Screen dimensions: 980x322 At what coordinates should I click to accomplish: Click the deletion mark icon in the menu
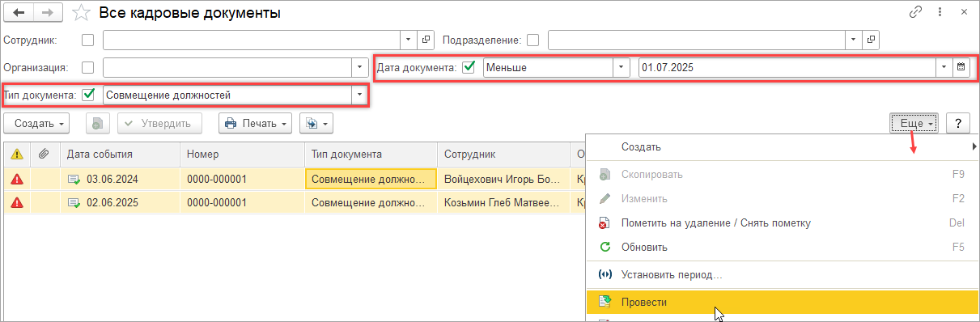(604, 223)
